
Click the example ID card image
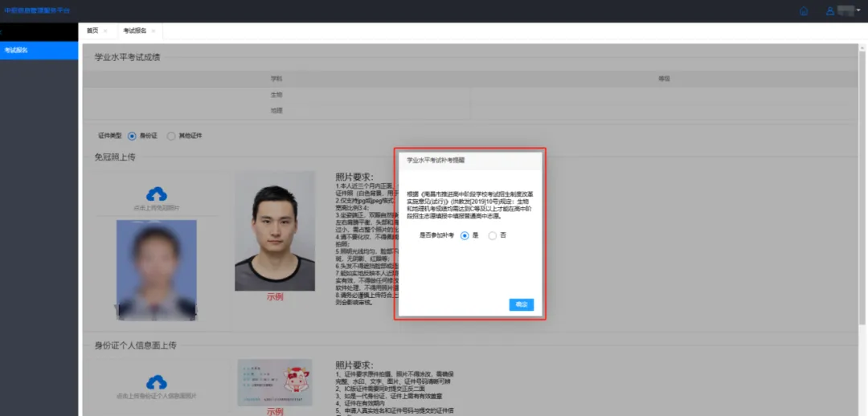[275, 383]
